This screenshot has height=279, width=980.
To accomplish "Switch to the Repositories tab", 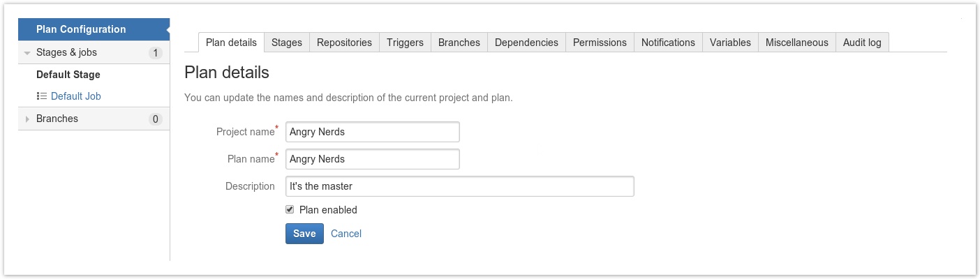I will tap(344, 43).
